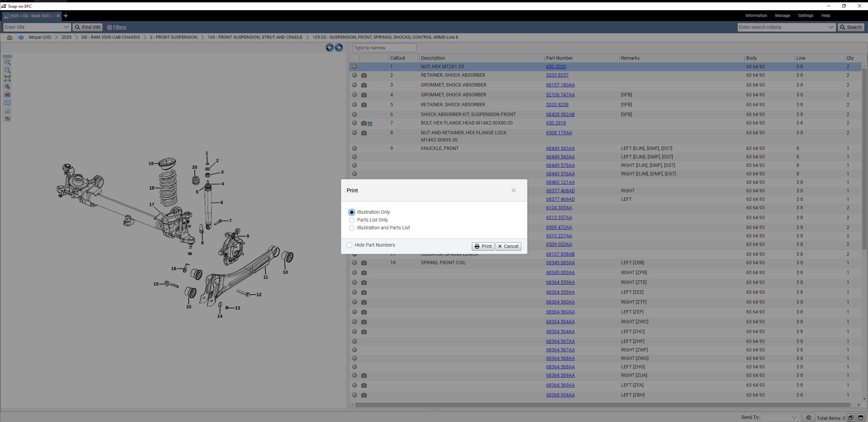Close the Print dialog with the X
The image size is (868, 422).
(513, 190)
